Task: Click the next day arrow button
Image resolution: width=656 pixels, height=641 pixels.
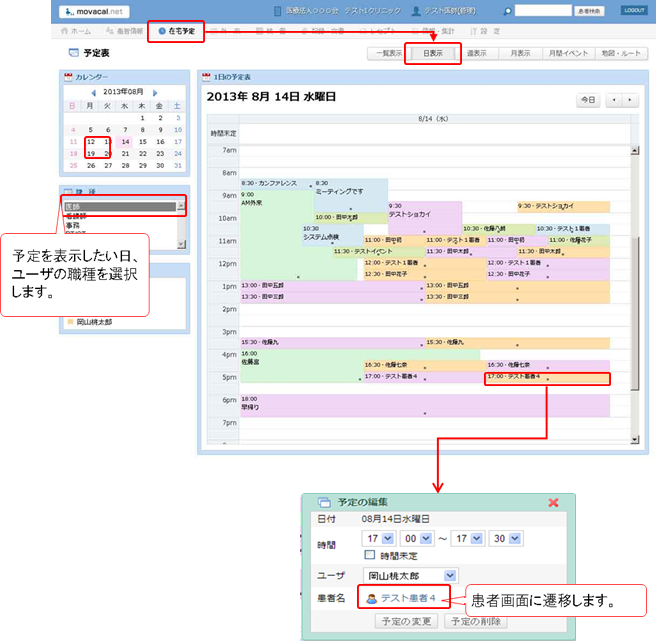Action: (630, 100)
